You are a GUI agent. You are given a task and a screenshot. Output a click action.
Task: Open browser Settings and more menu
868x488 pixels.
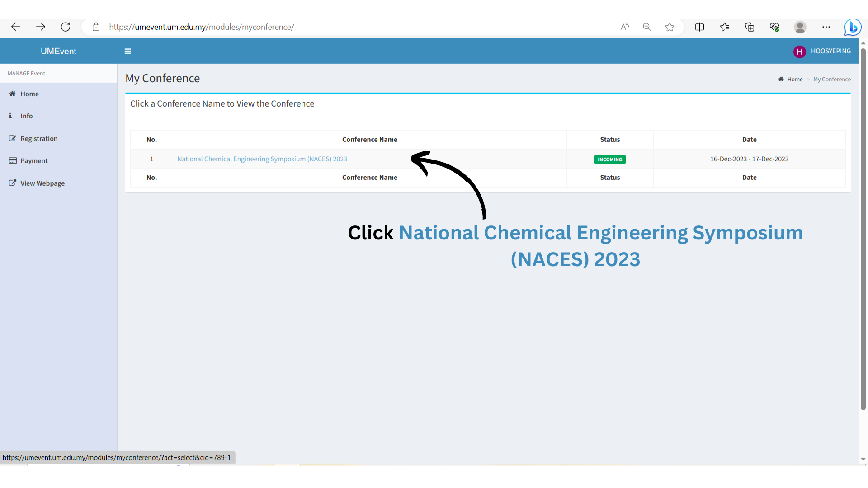pos(826,27)
